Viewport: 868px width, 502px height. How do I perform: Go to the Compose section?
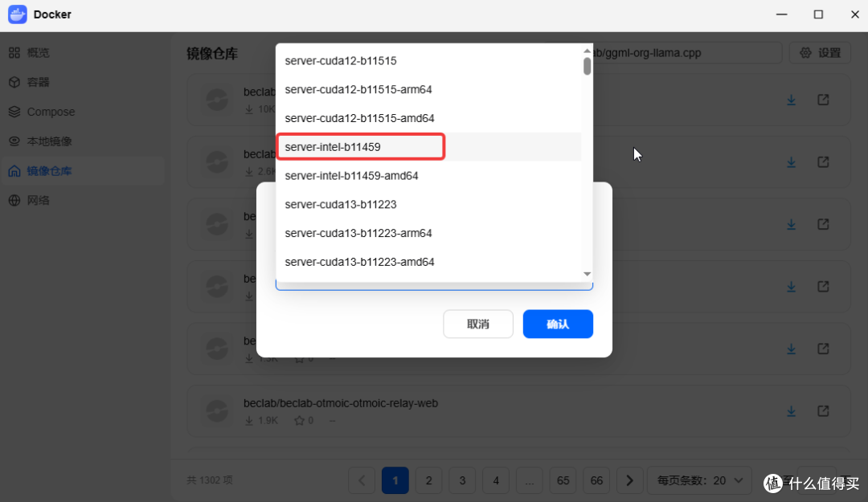coord(83,112)
